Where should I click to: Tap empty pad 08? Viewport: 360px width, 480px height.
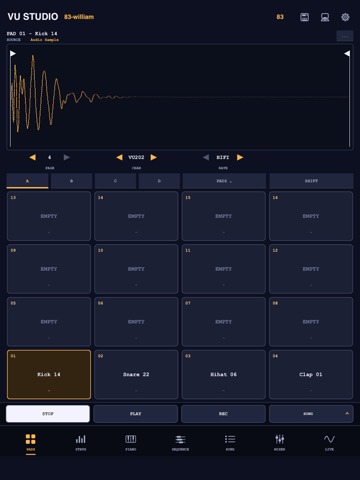[311, 322]
